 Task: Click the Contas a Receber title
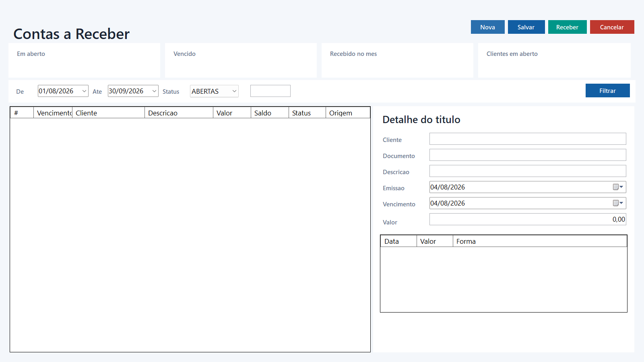point(72,34)
